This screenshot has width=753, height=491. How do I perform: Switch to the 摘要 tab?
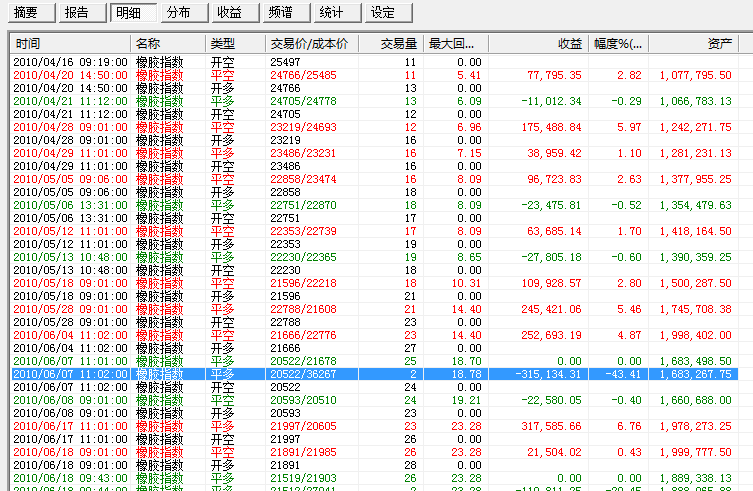pos(27,13)
